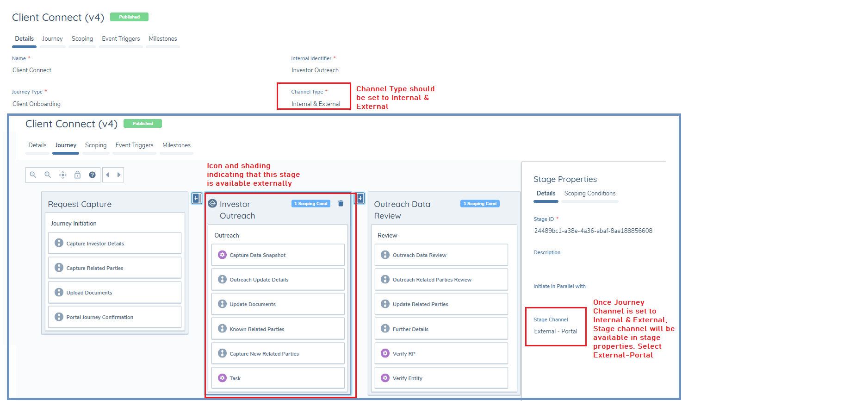This screenshot has height=401, width=868.
Task: Click the Description field in Stage Properties
Action: [547, 252]
